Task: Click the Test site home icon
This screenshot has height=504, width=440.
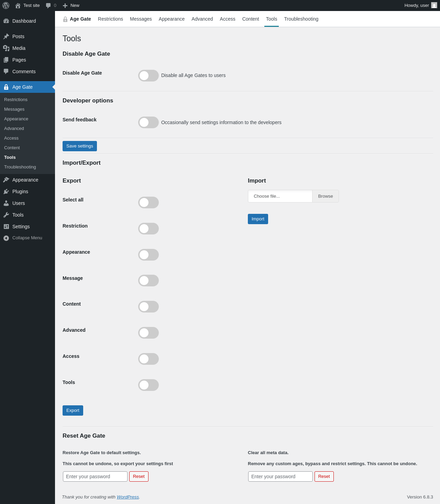Action: (x=18, y=6)
